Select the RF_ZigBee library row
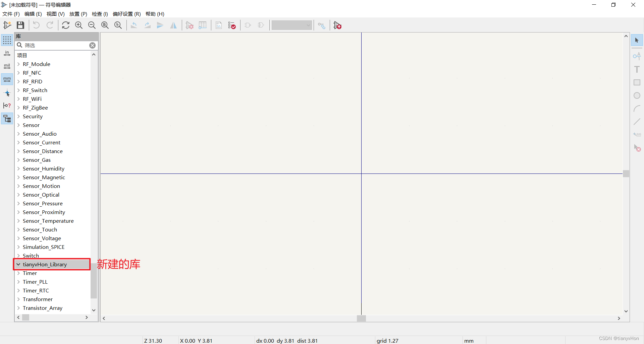Viewport: 644px width, 344px height. pyautogui.click(x=53, y=108)
